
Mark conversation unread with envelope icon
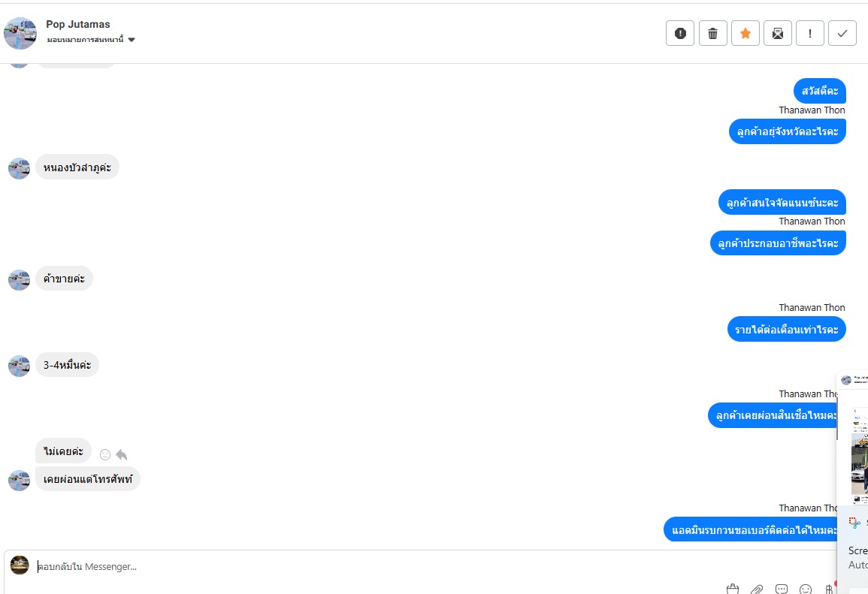(778, 33)
